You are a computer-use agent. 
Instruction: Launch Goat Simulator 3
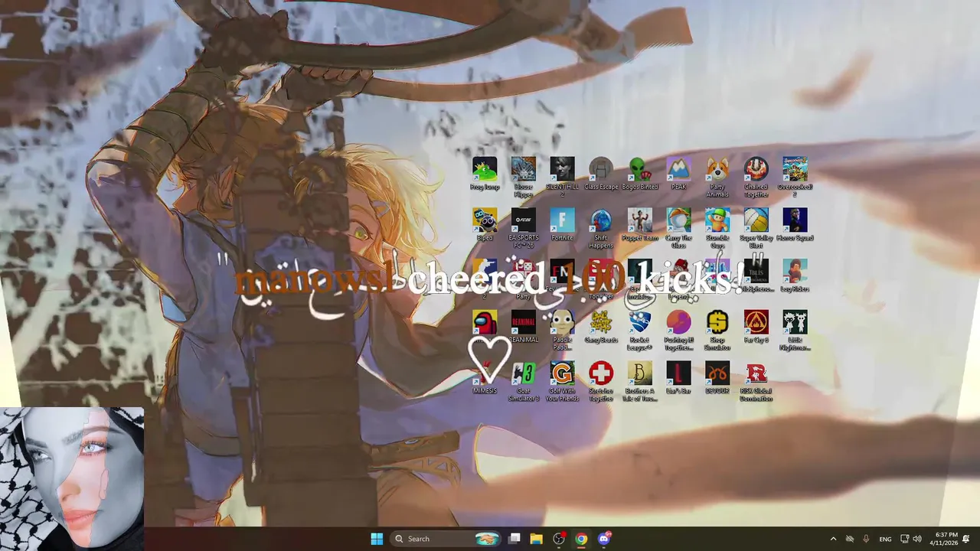tap(524, 382)
